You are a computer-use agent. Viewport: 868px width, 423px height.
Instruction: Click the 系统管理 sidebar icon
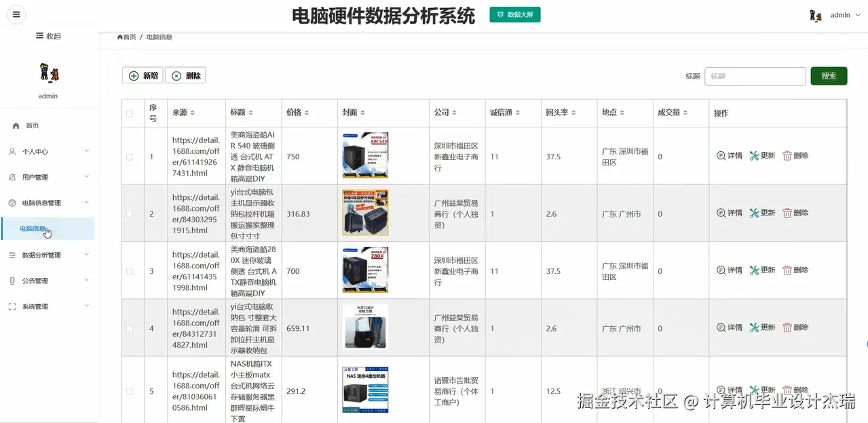12,306
